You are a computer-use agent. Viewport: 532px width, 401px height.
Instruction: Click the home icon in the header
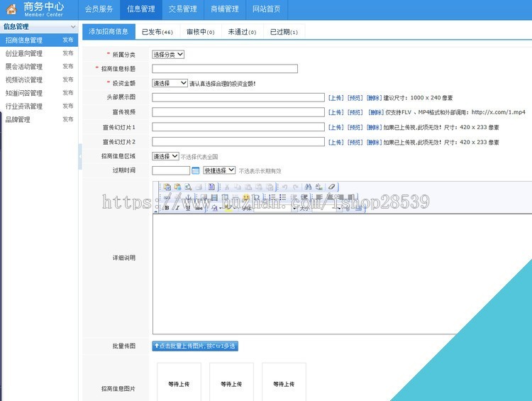click(11, 9)
